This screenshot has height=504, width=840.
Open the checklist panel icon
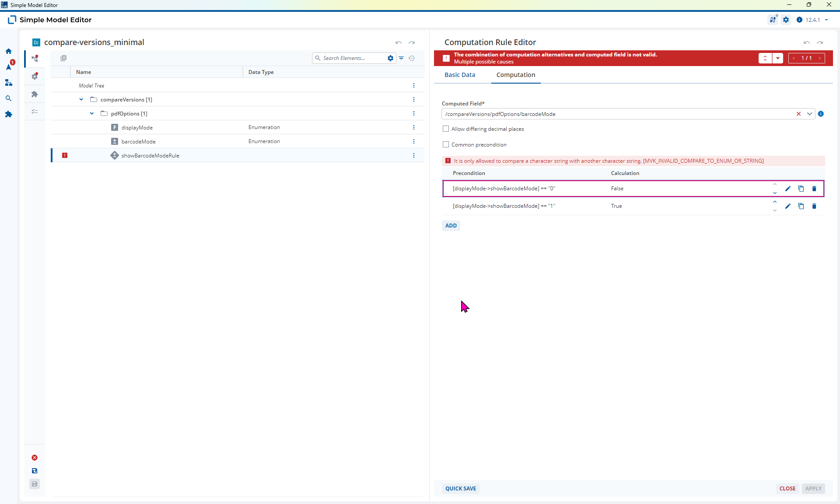point(35,112)
